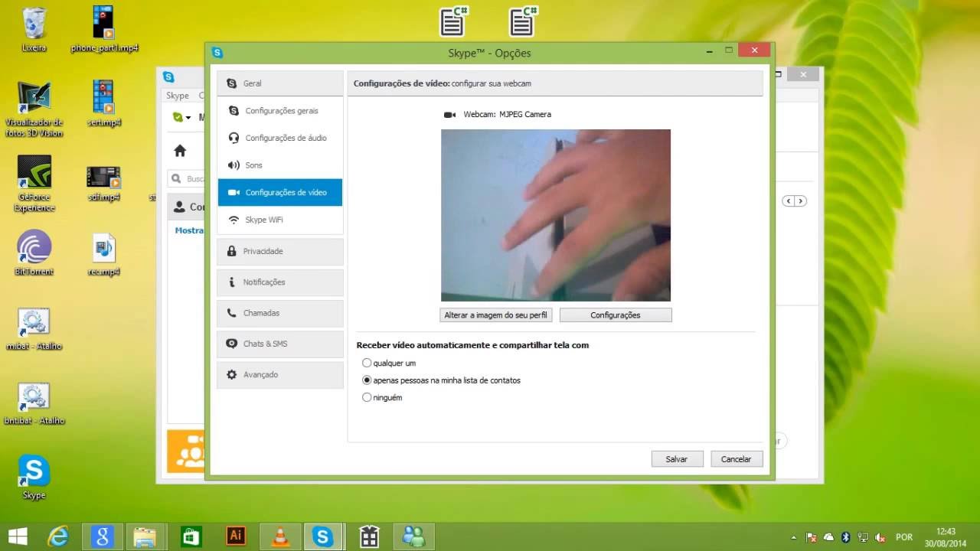This screenshot has width=980, height=551.
Task: Click the Salvar button
Action: point(677,459)
